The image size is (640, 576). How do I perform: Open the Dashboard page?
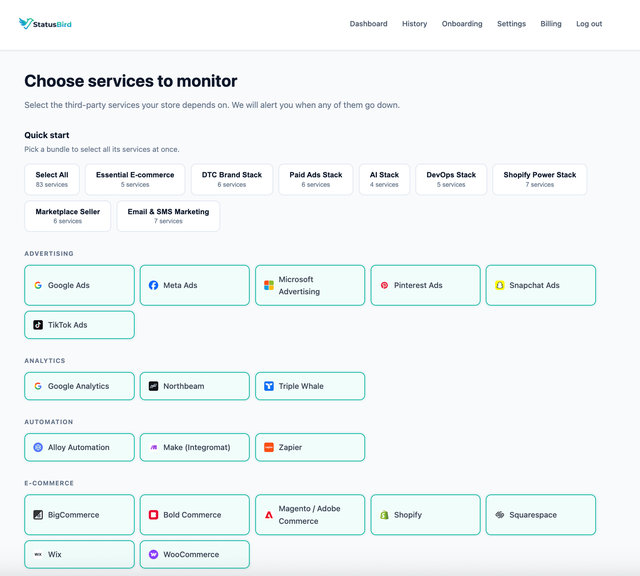tap(368, 24)
